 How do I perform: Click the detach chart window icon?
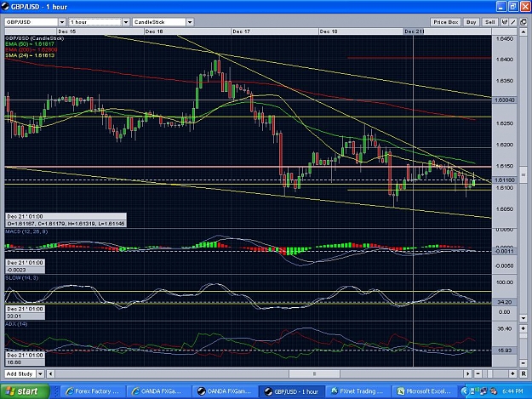point(523,22)
